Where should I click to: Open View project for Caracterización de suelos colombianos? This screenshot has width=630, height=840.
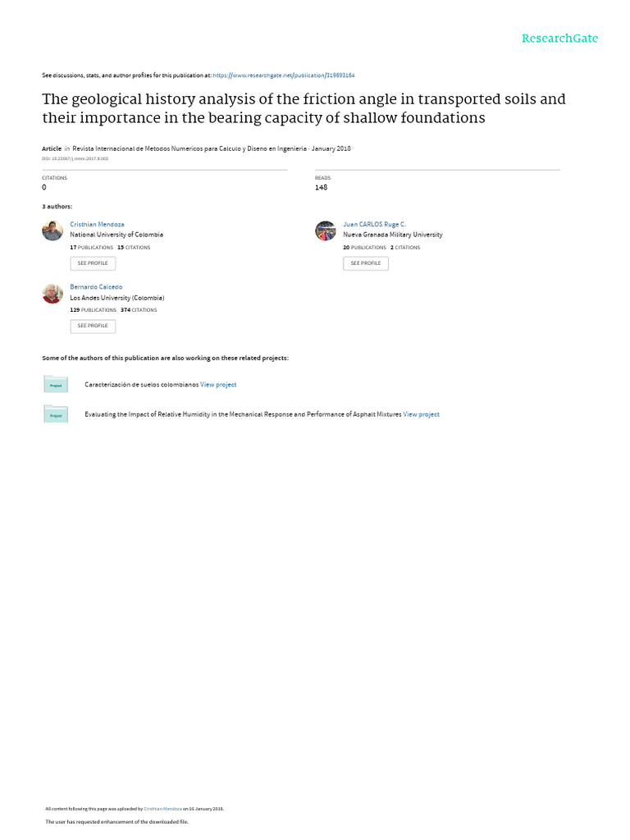coord(218,385)
